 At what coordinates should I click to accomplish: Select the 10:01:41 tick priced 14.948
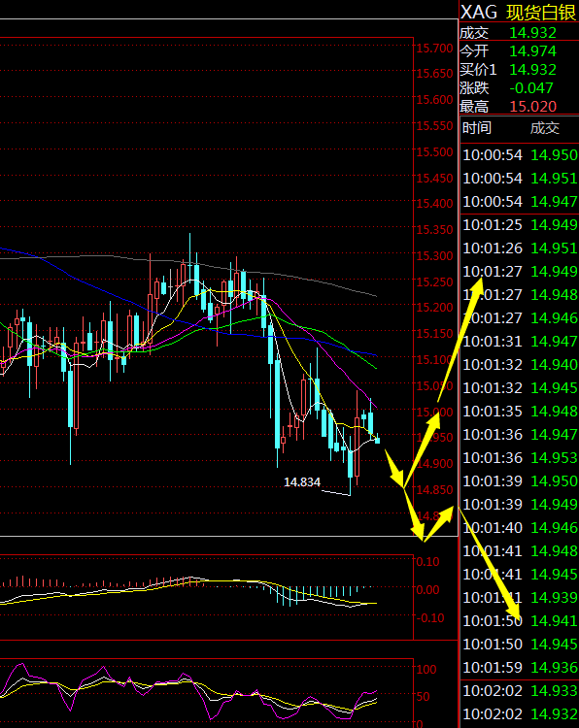click(520, 551)
